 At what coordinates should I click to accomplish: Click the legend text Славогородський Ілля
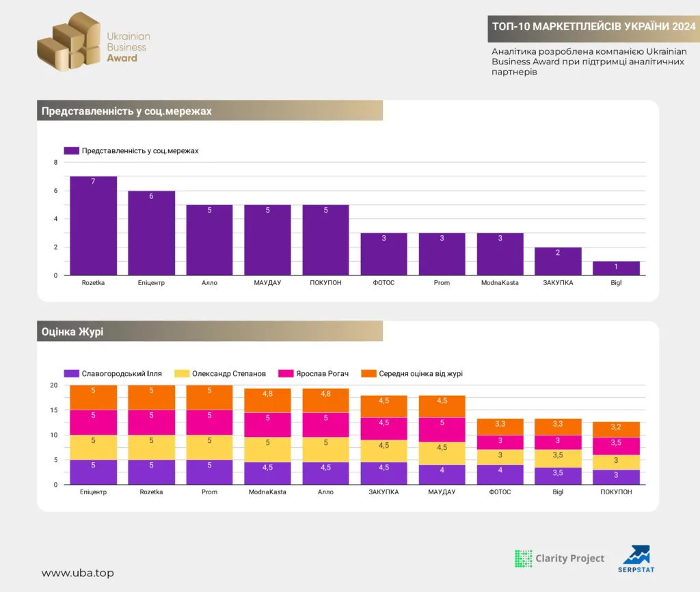click(122, 374)
